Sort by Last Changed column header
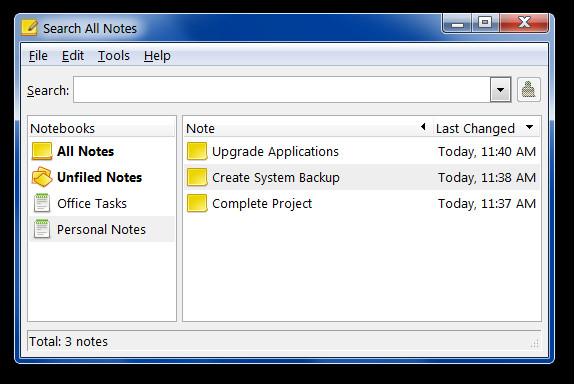This screenshot has width=574, height=384. point(487,128)
